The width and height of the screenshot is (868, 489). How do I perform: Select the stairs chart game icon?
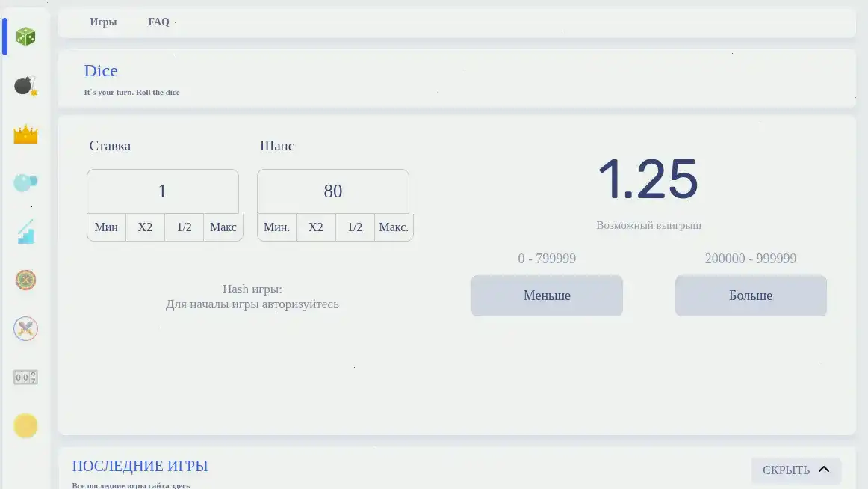pyautogui.click(x=25, y=231)
